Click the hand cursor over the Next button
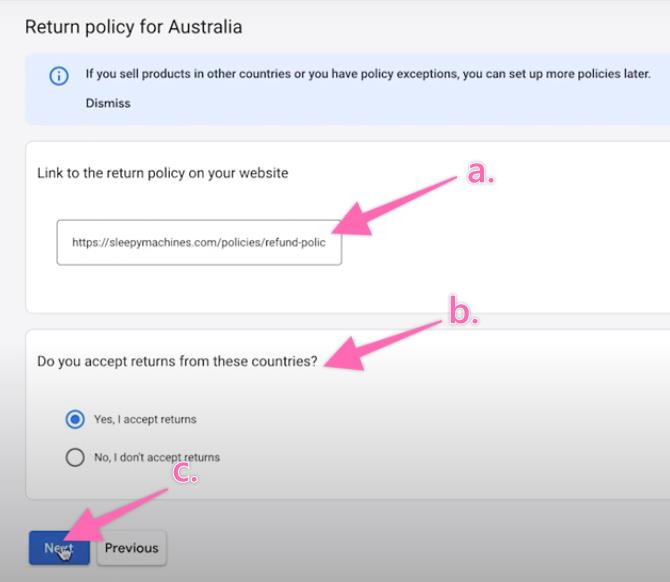670x582 pixels. [64, 551]
